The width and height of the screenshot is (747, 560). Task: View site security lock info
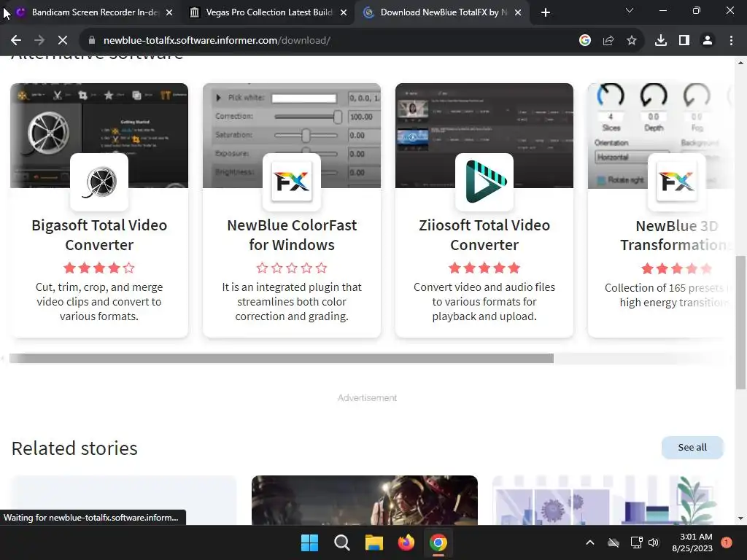pos(92,41)
